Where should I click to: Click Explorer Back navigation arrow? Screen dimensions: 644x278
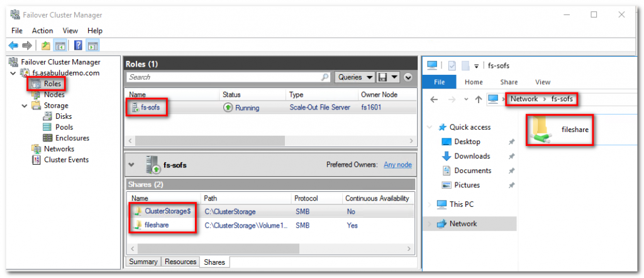434,99
